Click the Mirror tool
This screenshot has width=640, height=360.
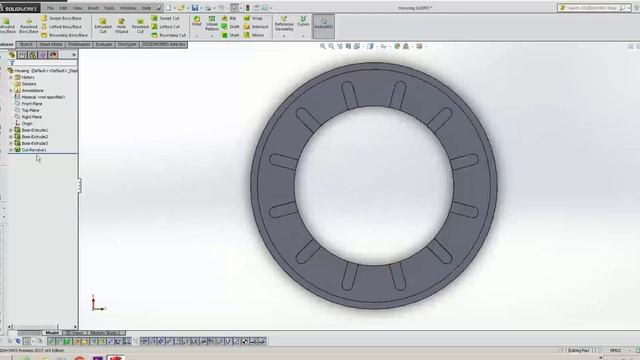pos(254,35)
